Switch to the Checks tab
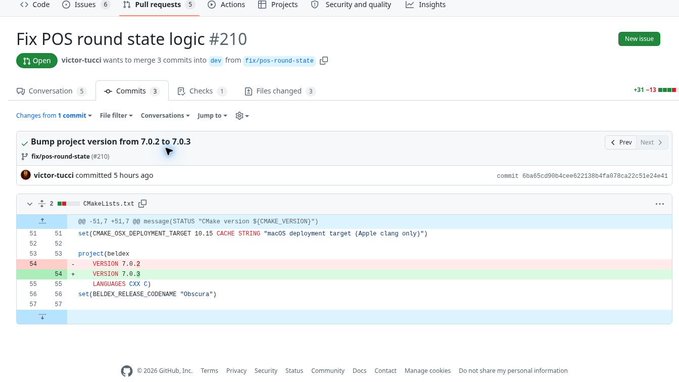The height and width of the screenshot is (382, 679). coord(202,91)
